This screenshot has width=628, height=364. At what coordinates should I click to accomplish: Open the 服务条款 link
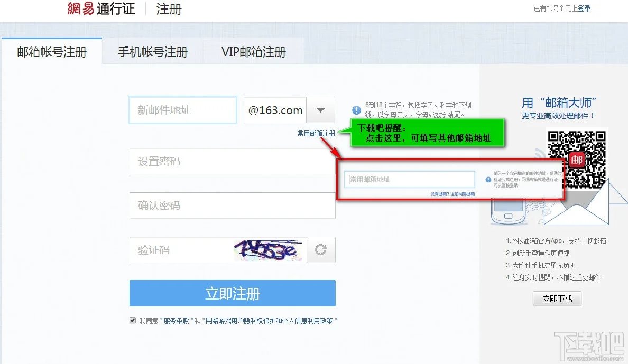pyautogui.click(x=176, y=321)
